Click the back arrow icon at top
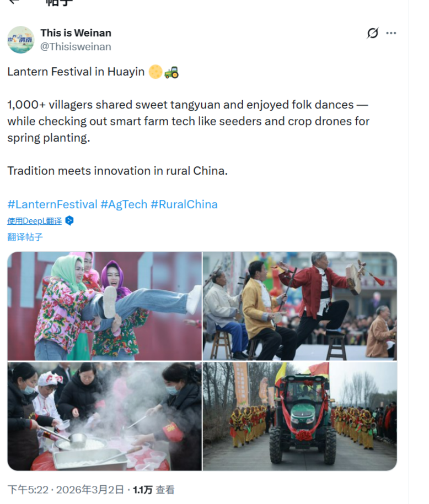429x504 pixels. pyautogui.click(x=14, y=2)
